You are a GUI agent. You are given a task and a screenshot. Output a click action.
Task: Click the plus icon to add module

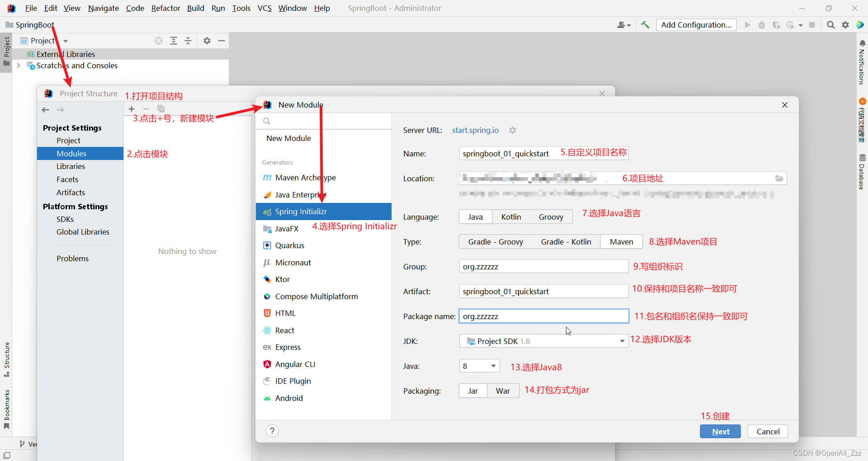coord(132,109)
